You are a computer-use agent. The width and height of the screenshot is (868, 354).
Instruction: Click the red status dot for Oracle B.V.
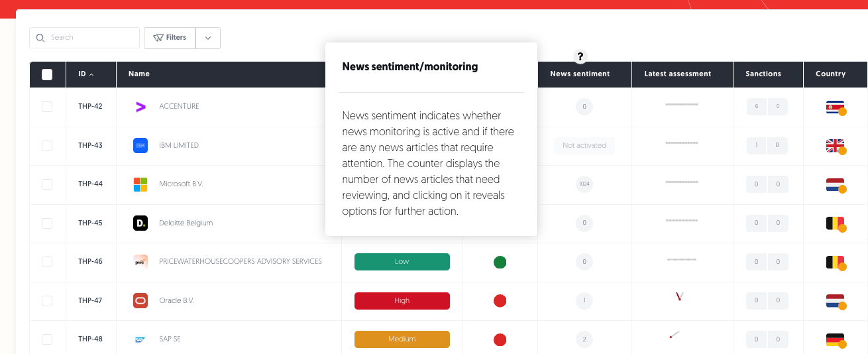tap(500, 301)
